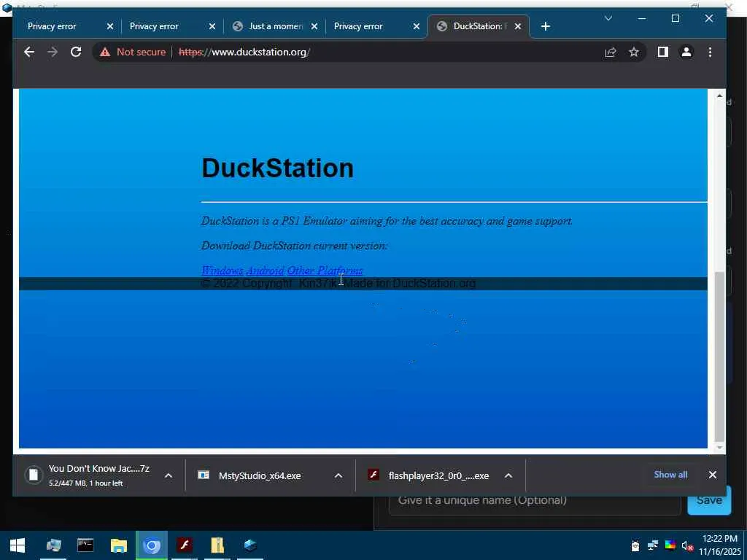Image resolution: width=747 pixels, height=560 pixels.
Task: Open Flash Player taskbar icon
Action: [185, 545]
